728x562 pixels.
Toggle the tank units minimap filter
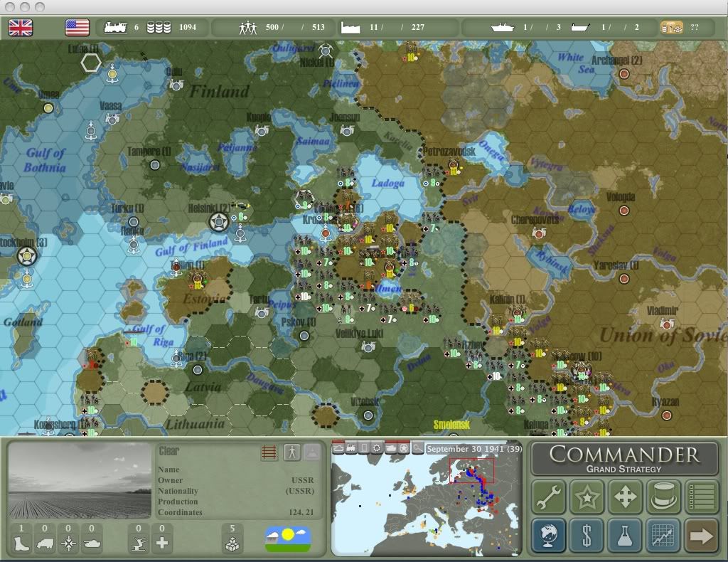click(x=390, y=448)
